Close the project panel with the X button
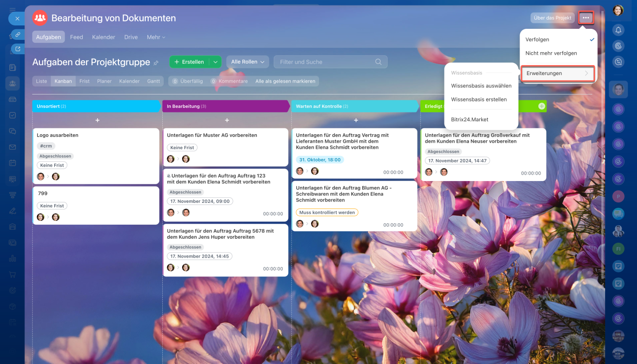 (x=17, y=18)
